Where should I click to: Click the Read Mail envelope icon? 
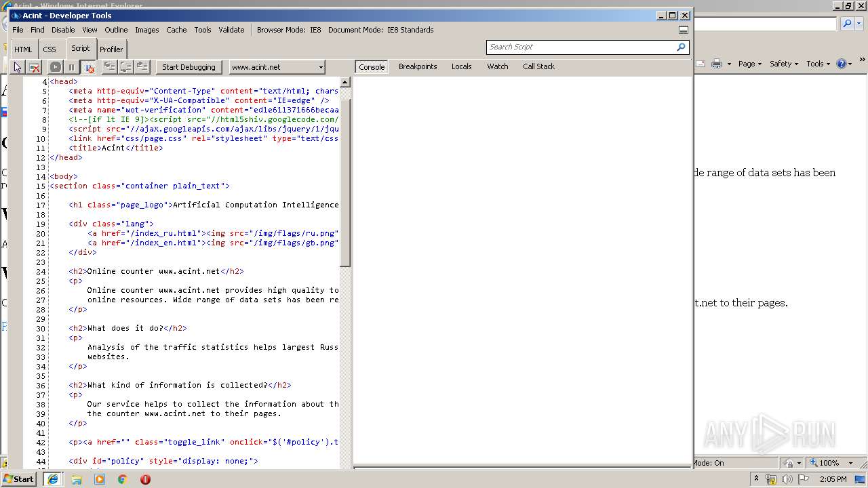[x=700, y=64]
